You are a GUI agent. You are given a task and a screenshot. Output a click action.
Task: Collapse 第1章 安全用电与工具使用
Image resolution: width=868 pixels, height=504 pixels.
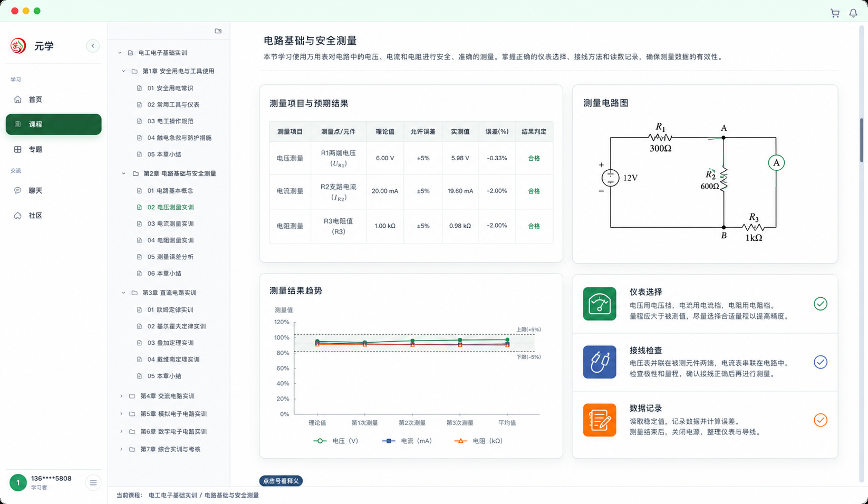click(x=124, y=71)
